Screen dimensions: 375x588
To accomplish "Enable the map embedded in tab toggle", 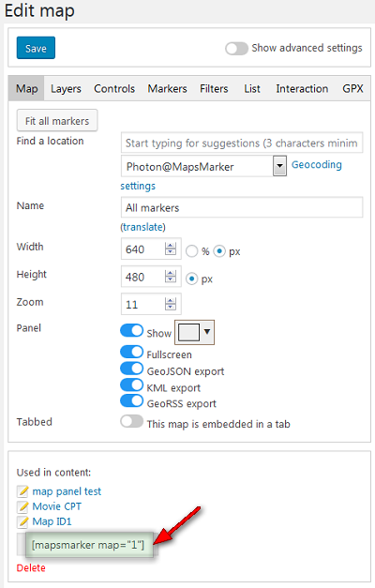I will click(131, 421).
